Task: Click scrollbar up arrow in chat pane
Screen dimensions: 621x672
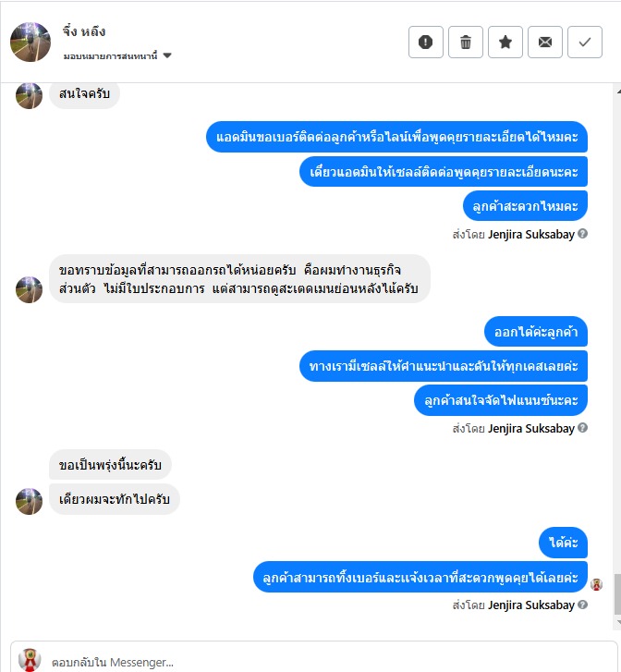Action: [618, 92]
